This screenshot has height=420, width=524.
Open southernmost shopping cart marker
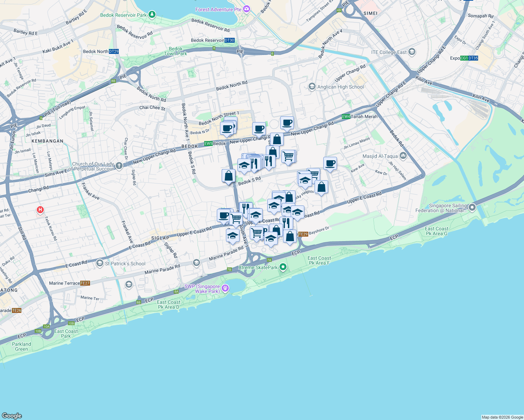pos(257,233)
